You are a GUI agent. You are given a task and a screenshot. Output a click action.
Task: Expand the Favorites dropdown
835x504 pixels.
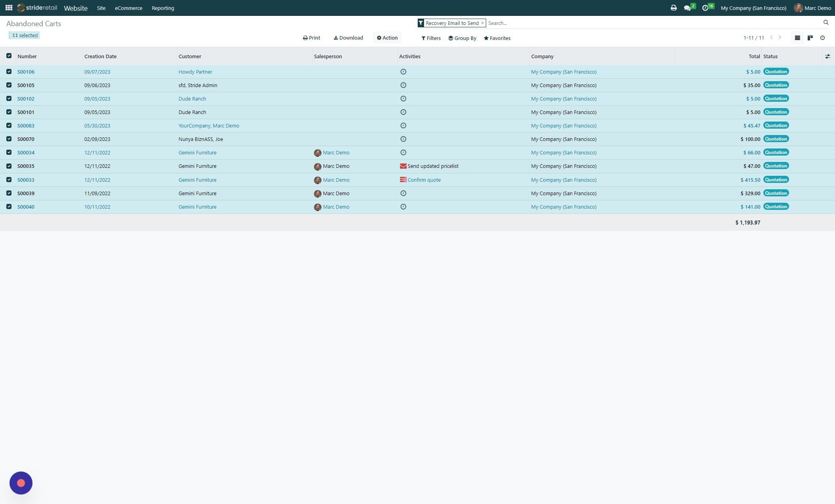497,38
